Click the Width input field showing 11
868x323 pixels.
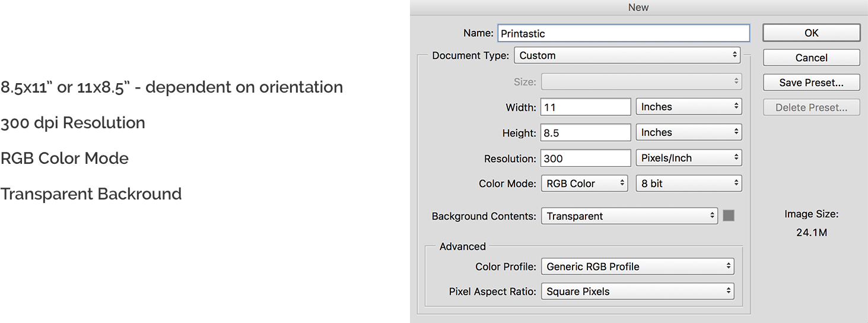click(586, 107)
